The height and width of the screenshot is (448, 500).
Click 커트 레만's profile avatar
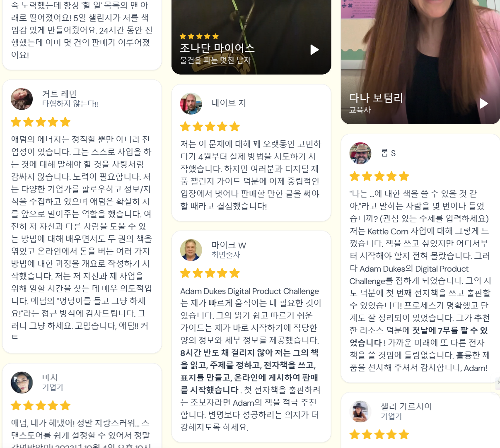pos(22,99)
